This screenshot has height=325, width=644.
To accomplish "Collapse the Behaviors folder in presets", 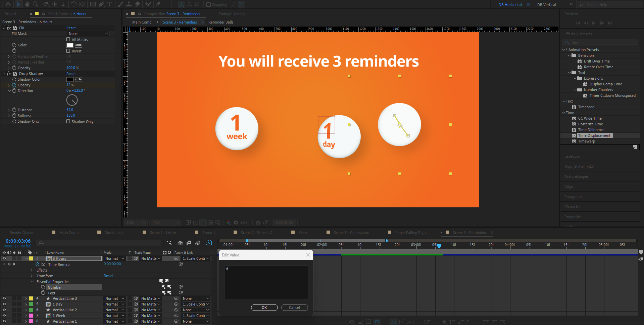I will point(569,55).
